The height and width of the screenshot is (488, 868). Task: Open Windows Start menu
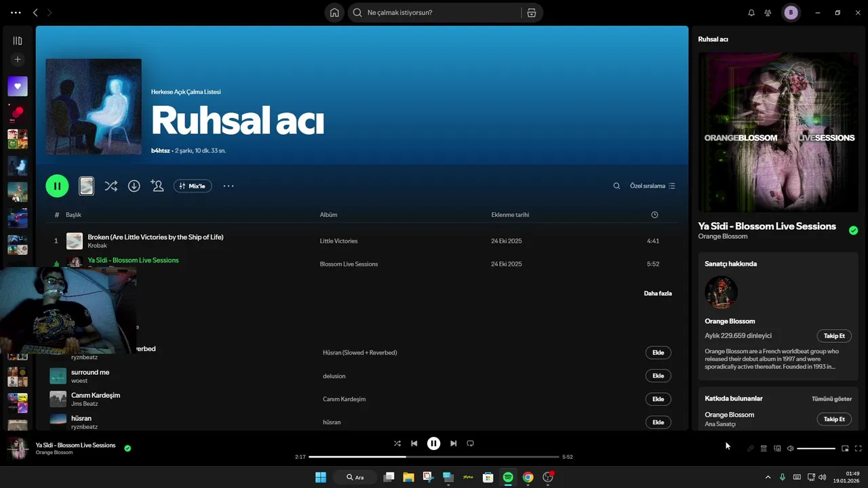point(320,477)
